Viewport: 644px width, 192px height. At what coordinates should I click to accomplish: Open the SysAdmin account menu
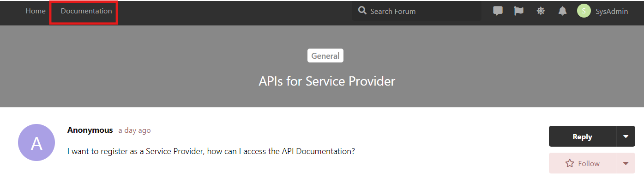pyautogui.click(x=612, y=12)
